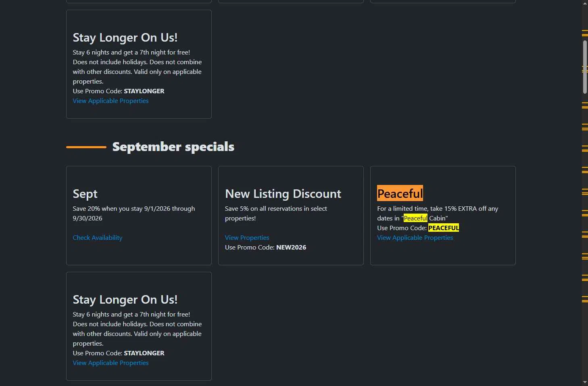Click the vertical scrollbar thumb

585,67
